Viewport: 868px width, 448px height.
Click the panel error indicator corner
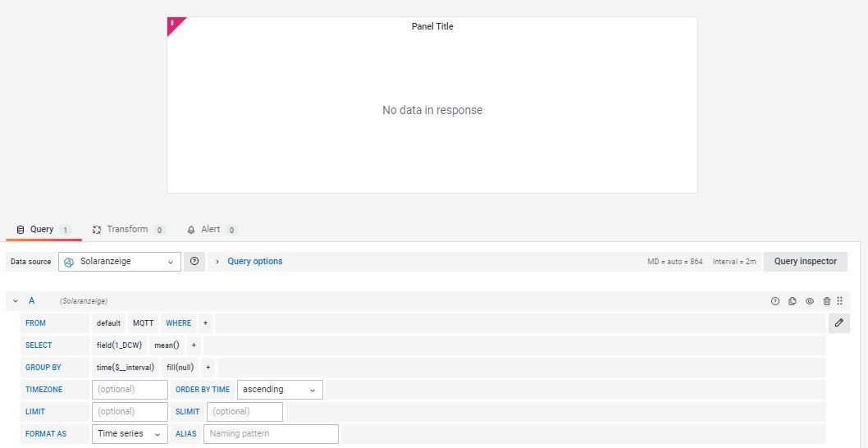pyautogui.click(x=173, y=24)
